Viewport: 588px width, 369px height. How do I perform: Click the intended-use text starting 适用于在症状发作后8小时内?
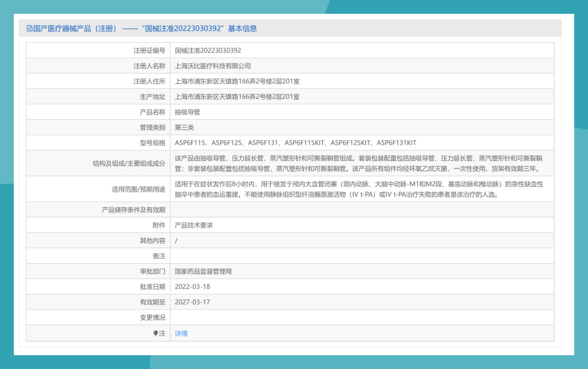359,189
